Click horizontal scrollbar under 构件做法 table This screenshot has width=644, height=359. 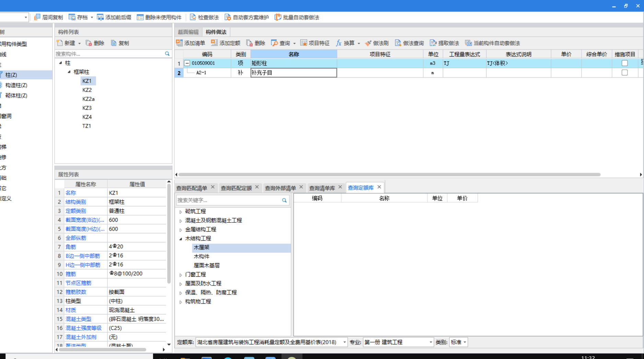coord(389,175)
